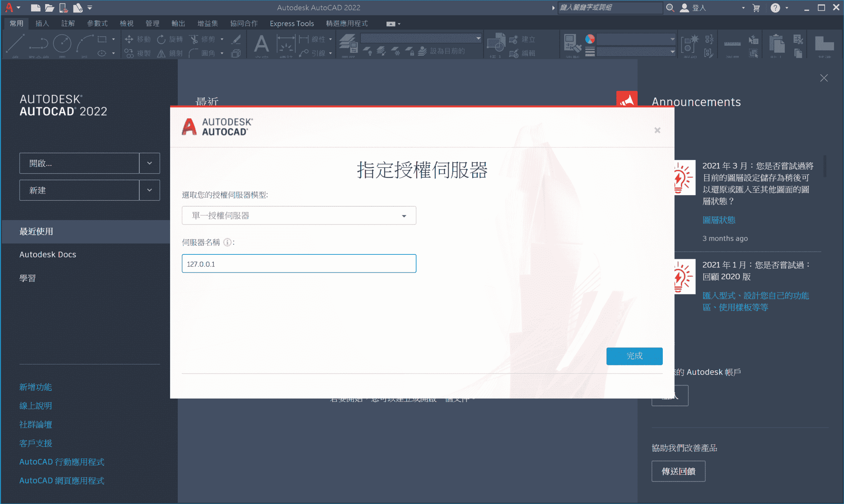Expand the arrow next to 新建 button
Screen dimensions: 844x504
(150, 190)
